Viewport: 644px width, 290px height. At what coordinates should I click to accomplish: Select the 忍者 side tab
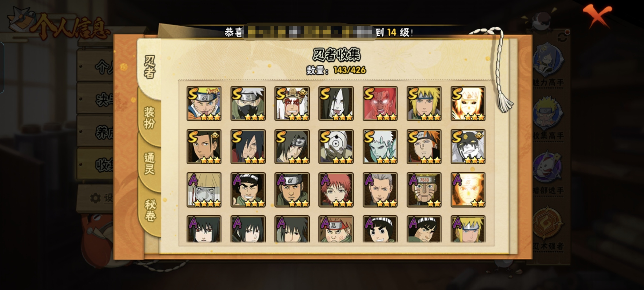coord(149,67)
